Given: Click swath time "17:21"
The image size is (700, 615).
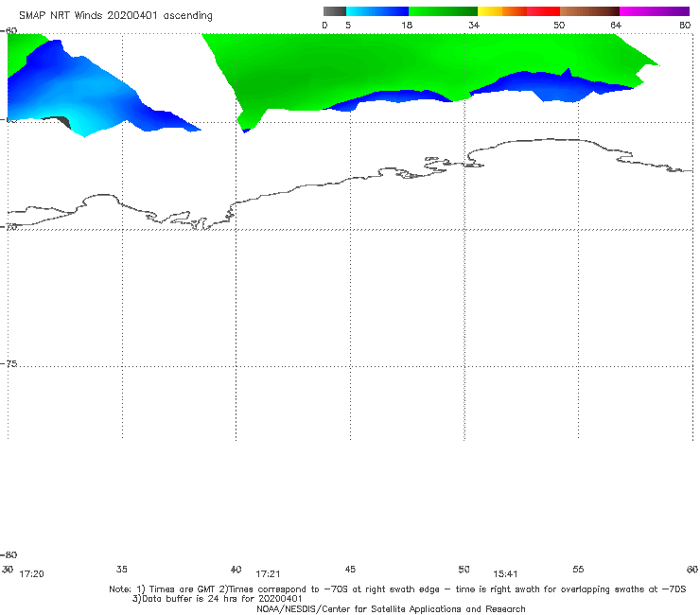Looking at the screenshot, I should click(x=268, y=574).
